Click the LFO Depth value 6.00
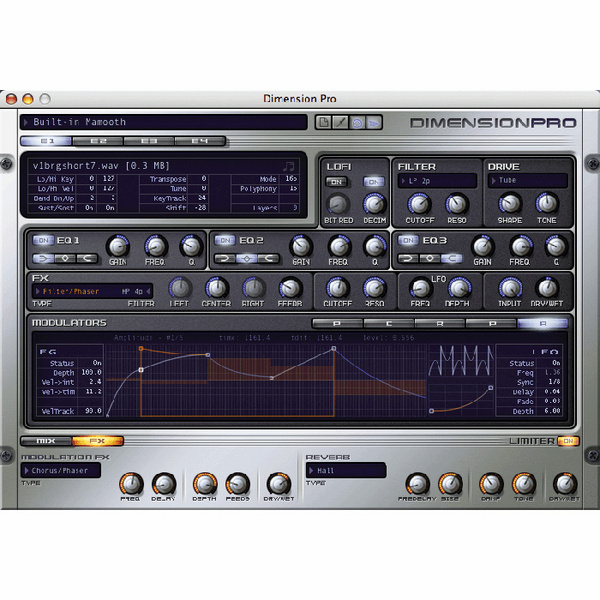Viewport: 600px width, 600px height. (553, 411)
